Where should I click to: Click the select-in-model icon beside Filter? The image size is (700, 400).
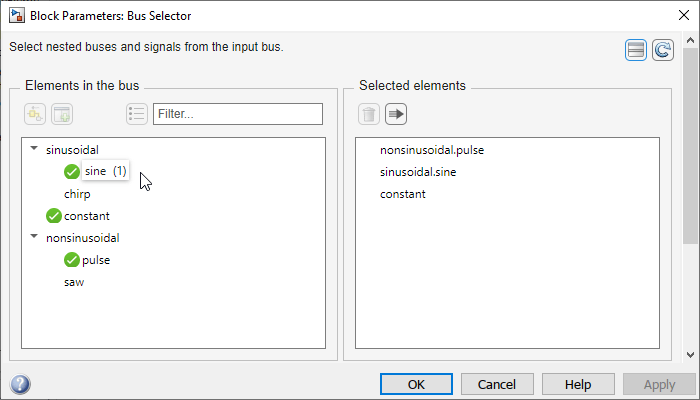click(x=35, y=114)
